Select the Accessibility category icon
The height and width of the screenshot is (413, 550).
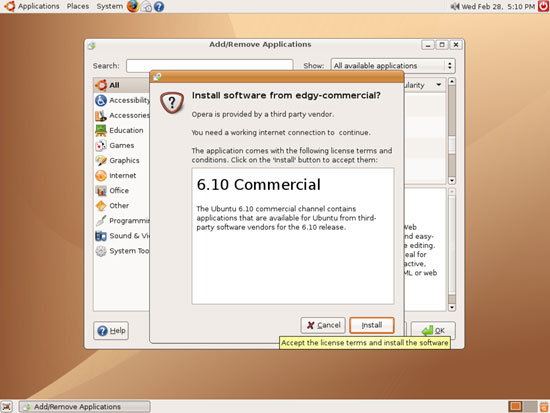pos(101,100)
